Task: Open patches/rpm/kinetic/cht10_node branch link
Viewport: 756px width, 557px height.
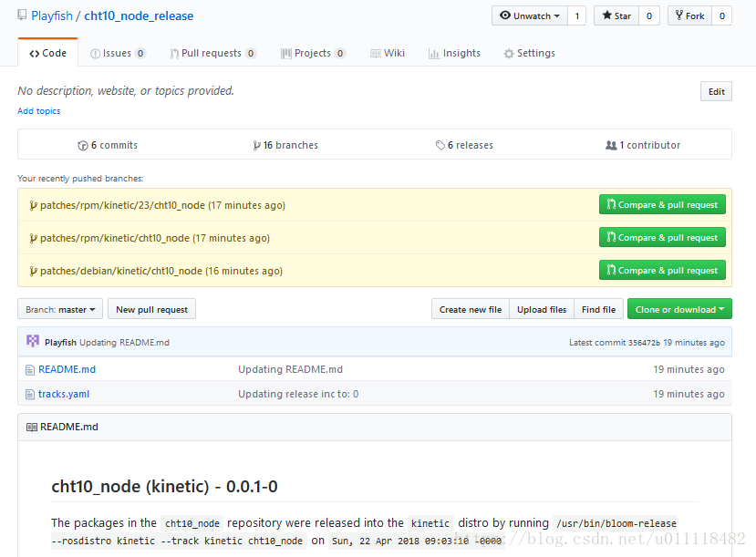Action: click(115, 238)
